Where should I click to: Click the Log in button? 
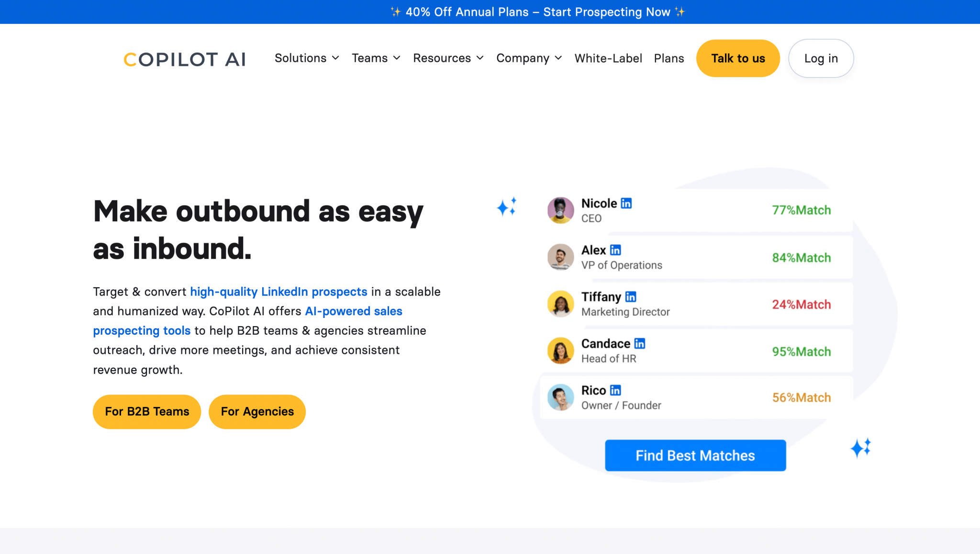point(821,58)
